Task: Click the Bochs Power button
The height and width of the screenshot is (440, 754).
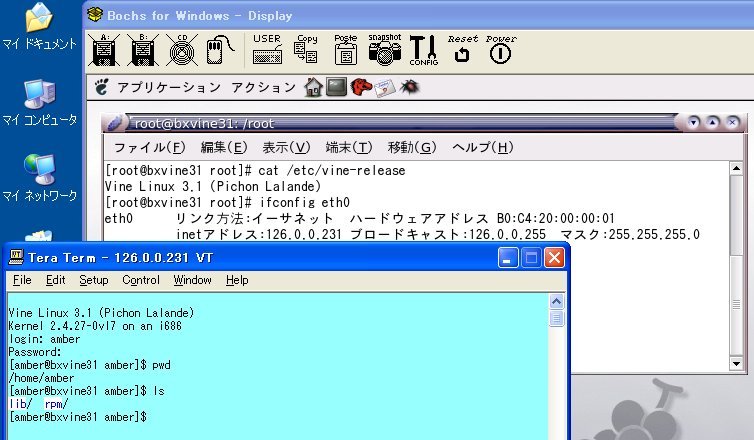Action: pos(501,49)
